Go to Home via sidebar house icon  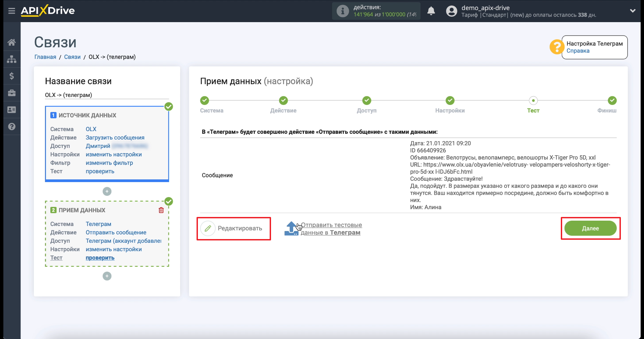point(12,42)
